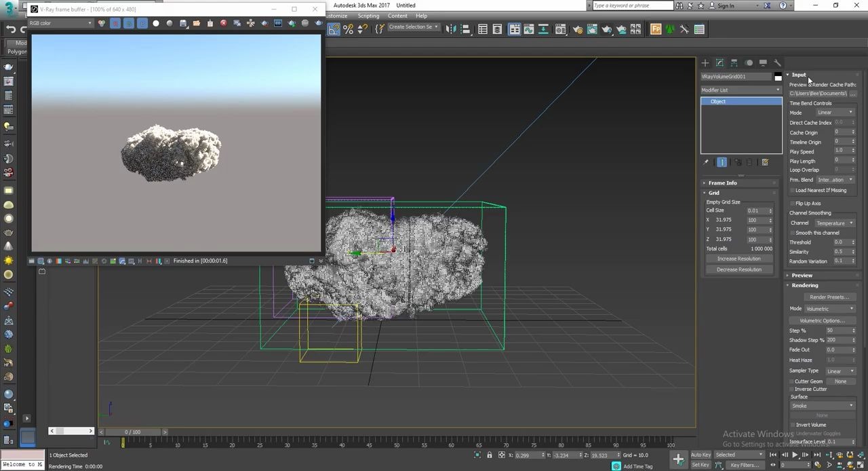Click the Render Presets button
This screenshot has height=471, width=868.
click(x=828, y=297)
